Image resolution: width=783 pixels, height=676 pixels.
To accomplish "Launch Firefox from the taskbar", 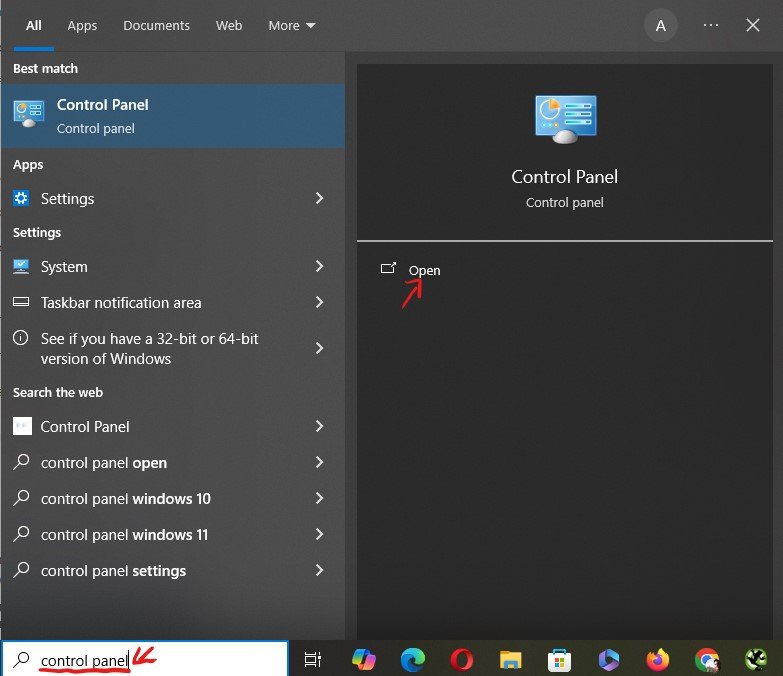I will pyautogui.click(x=657, y=659).
